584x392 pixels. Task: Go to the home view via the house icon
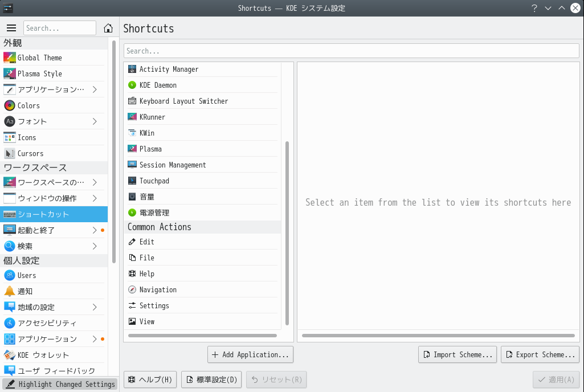click(x=108, y=28)
